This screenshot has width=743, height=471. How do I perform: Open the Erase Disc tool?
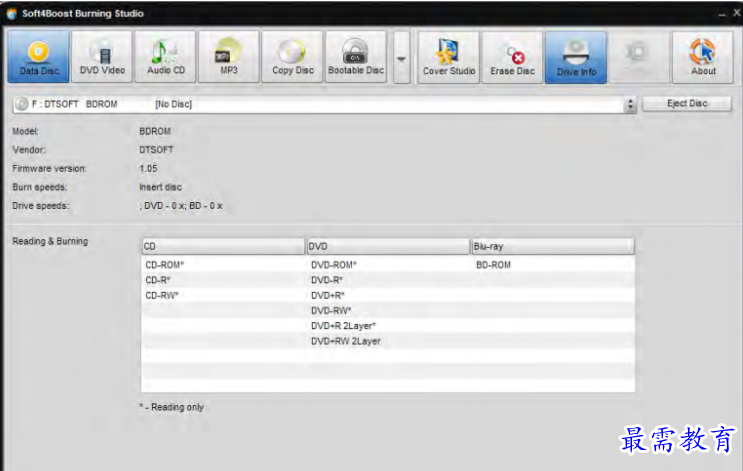click(512, 58)
